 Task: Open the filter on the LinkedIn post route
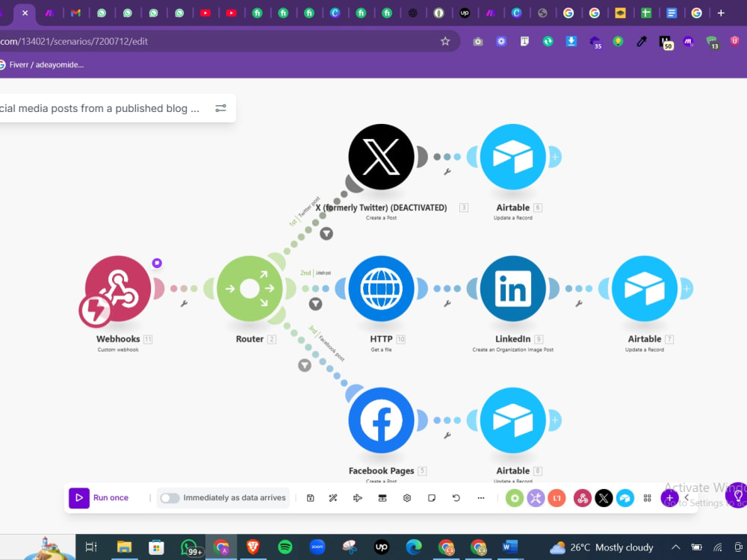[315, 304]
